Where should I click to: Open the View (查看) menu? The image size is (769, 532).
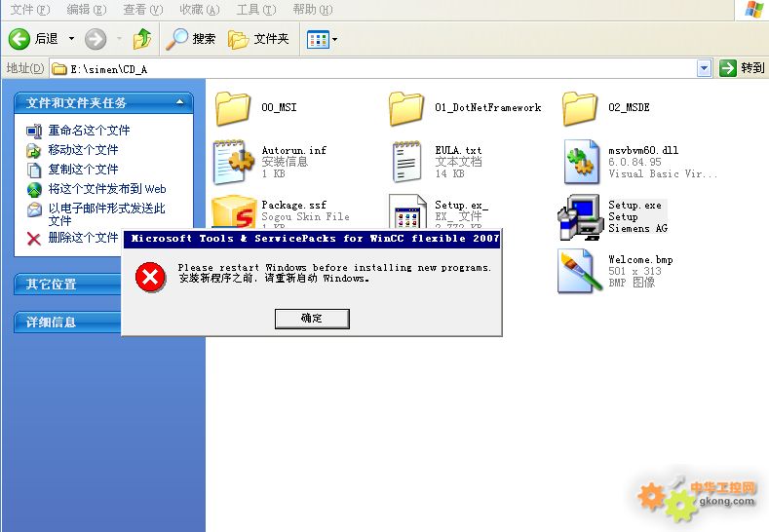[142, 10]
